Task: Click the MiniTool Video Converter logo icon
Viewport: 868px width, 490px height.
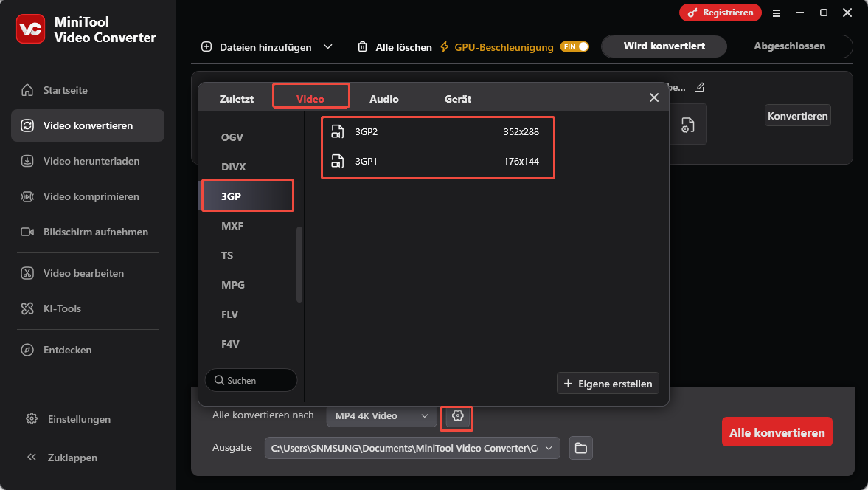Action: point(30,29)
